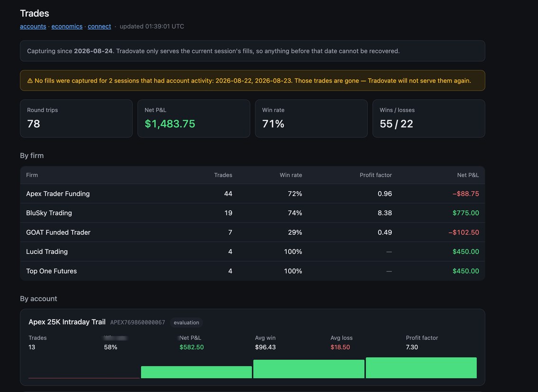
Task: Select the Apex Trader Funding row name
Action: pos(58,194)
